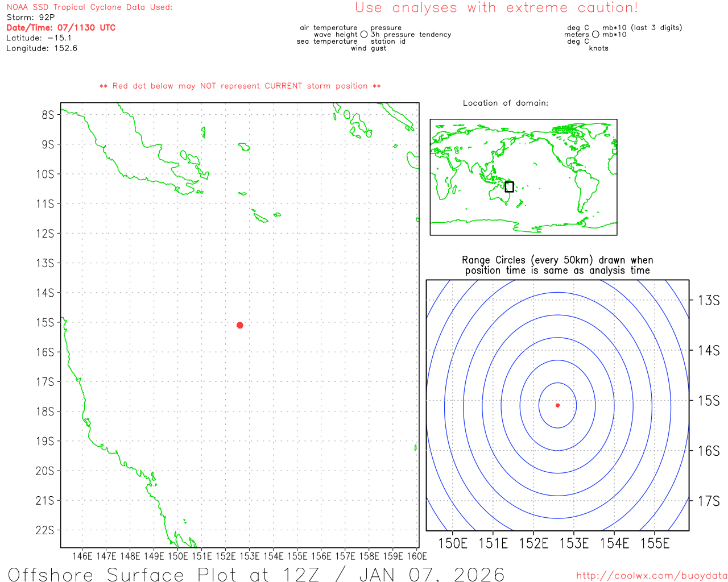Click the '18S' latitude label on main map
The width and height of the screenshot is (728, 582).
click(x=45, y=411)
